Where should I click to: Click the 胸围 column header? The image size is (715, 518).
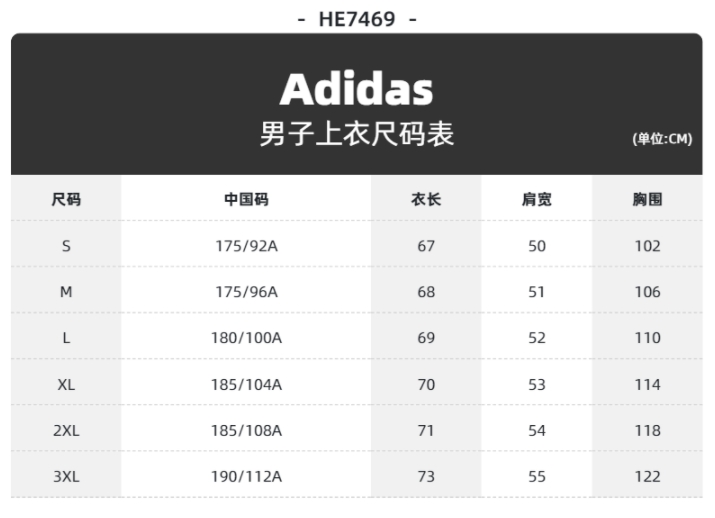click(647, 199)
